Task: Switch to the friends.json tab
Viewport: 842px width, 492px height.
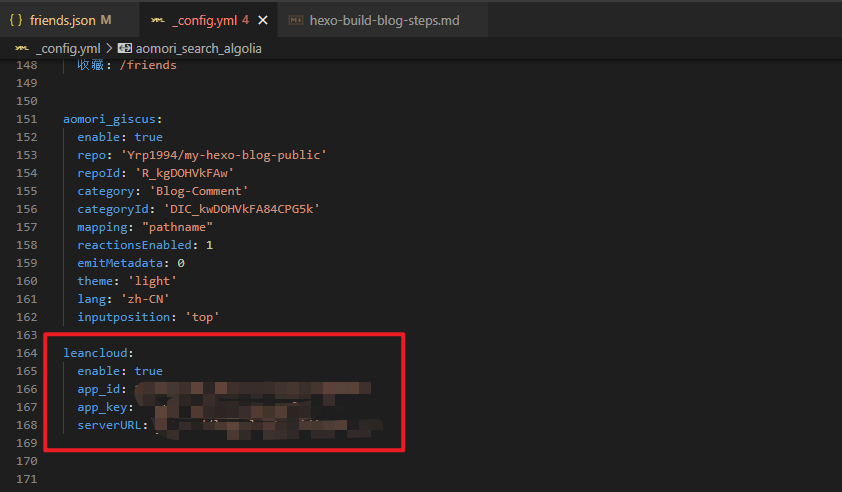Action: (63, 20)
